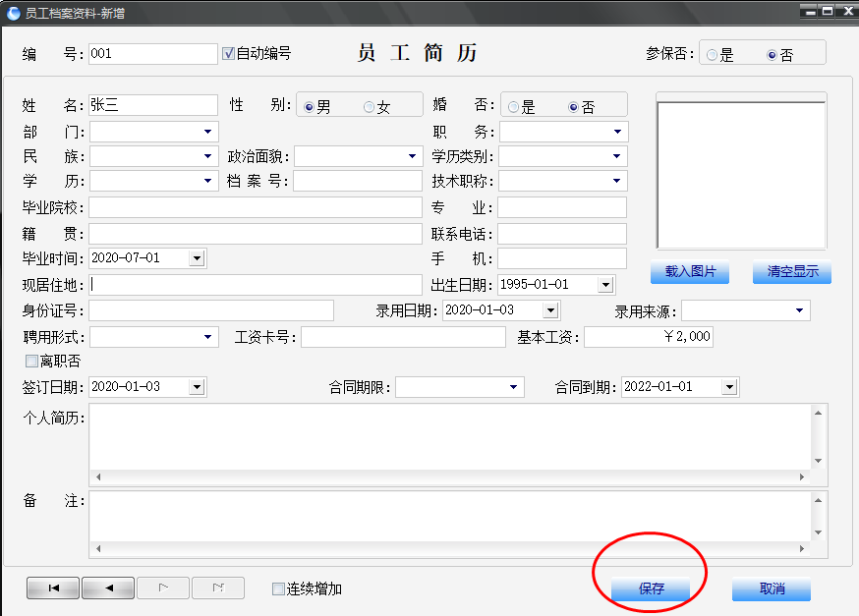Click the app icon in title bar
The width and height of the screenshot is (859, 616).
click(x=13, y=13)
